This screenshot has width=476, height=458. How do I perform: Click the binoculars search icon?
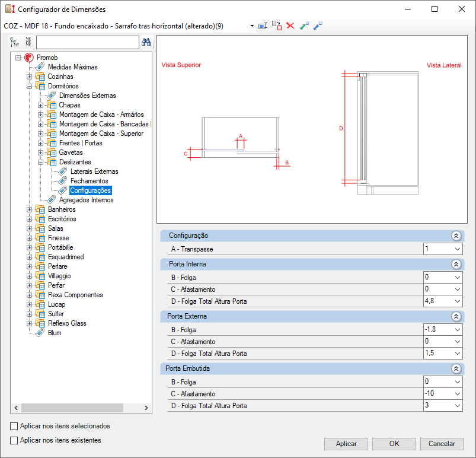(x=146, y=42)
